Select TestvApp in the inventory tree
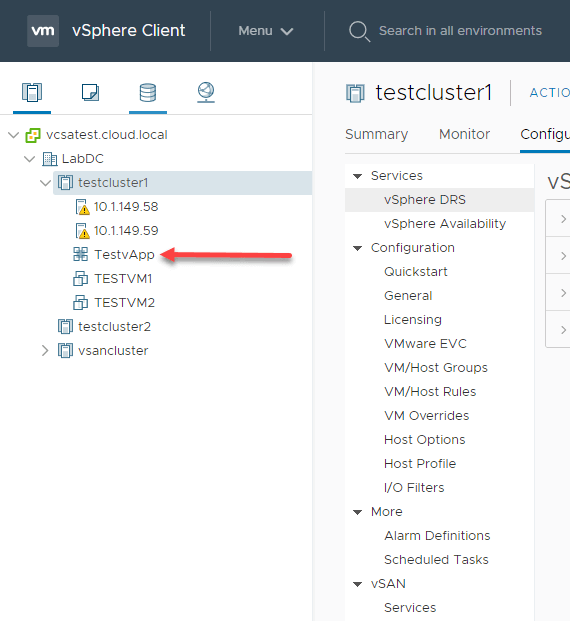The height and width of the screenshot is (621, 570). pyautogui.click(x=124, y=255)
